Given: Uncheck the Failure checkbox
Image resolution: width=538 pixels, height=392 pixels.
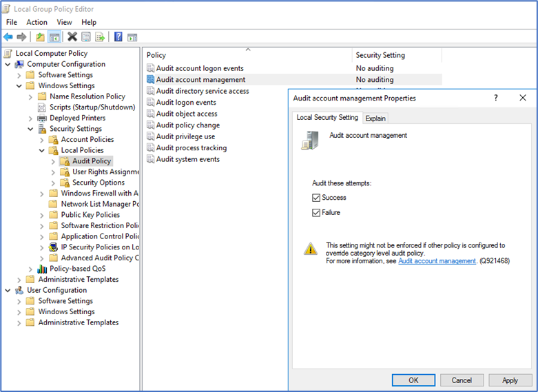Looking at the screenshot, I should pyautogui.click(x=317, y=213).
